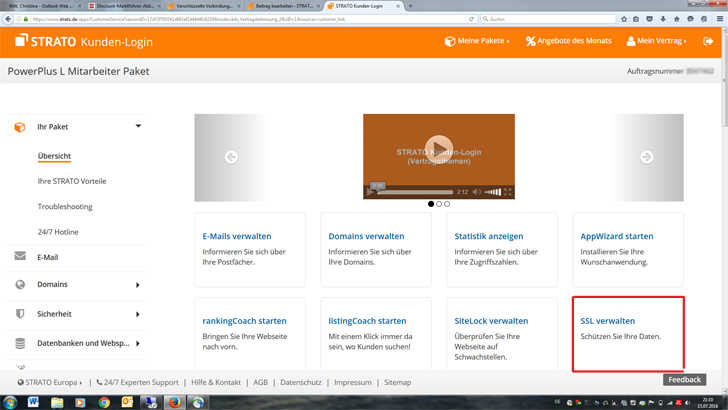The width and height of the screenshot is (728, 410).
Task: Click the browser home icon
Action: tap(676, 19)
